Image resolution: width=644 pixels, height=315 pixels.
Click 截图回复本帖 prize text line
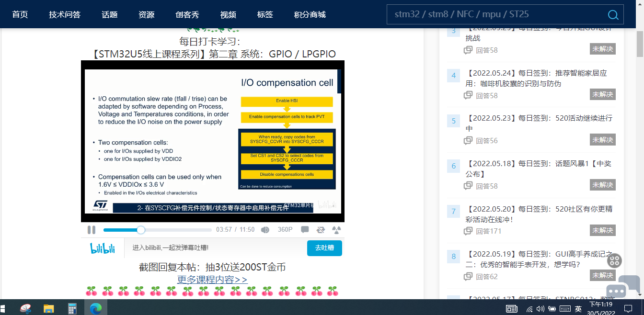(x=212, y=267)
